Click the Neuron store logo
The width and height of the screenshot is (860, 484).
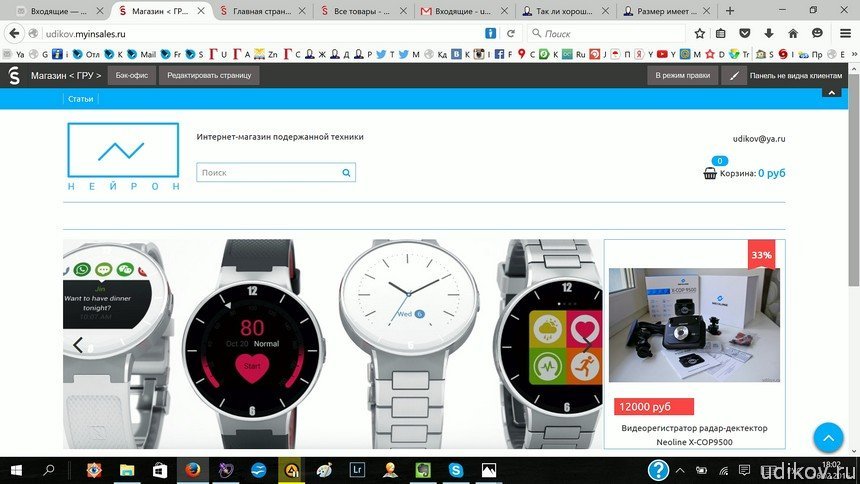[x=124, y=157]
